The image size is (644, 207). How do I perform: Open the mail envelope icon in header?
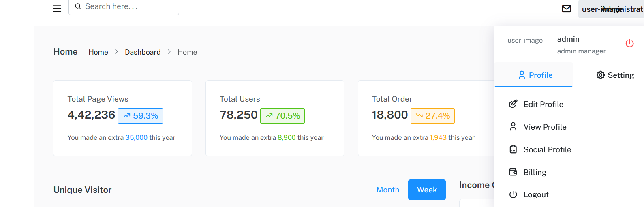[x=567, y=9]
